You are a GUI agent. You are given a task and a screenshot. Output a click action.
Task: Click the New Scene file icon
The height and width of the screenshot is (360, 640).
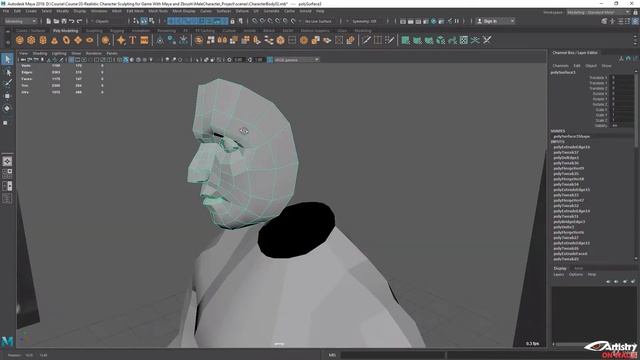click(49, 21)
